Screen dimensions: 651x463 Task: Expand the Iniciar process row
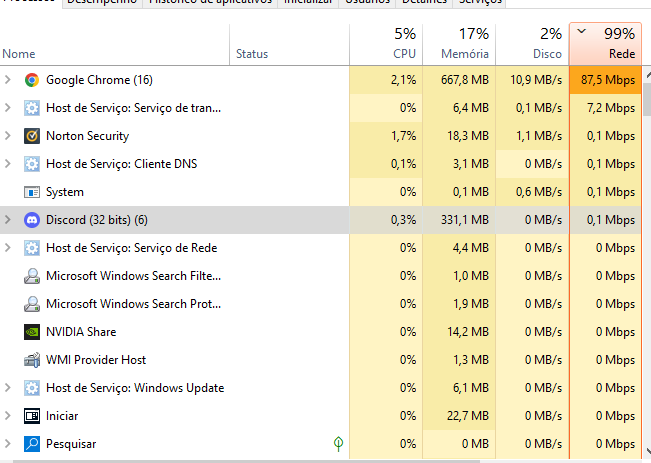coord(7,416)
